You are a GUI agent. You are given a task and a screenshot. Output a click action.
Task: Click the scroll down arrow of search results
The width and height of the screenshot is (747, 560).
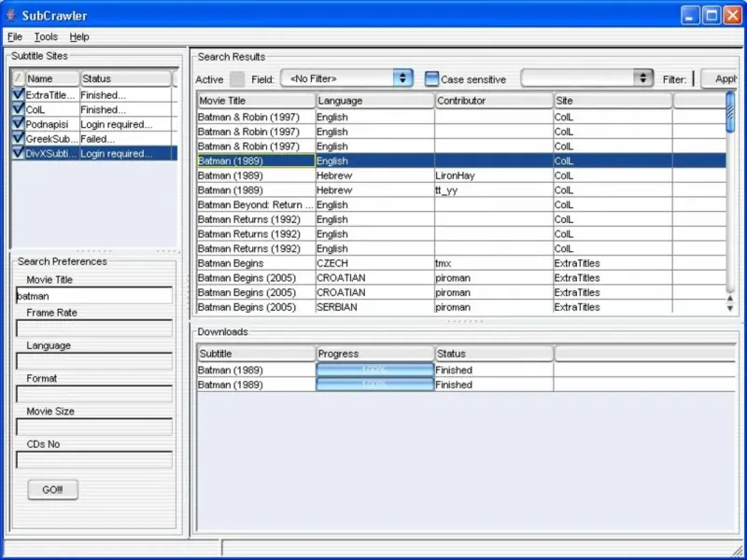point(730,308)
